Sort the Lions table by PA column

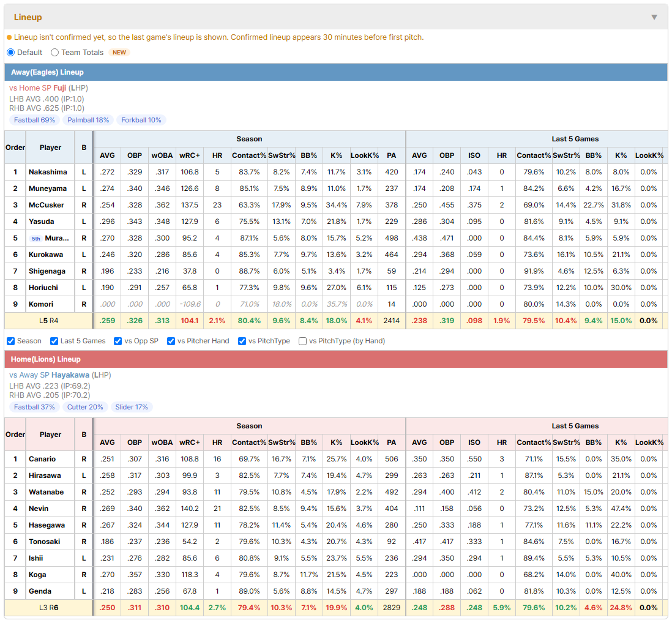(x=391, y=442)
